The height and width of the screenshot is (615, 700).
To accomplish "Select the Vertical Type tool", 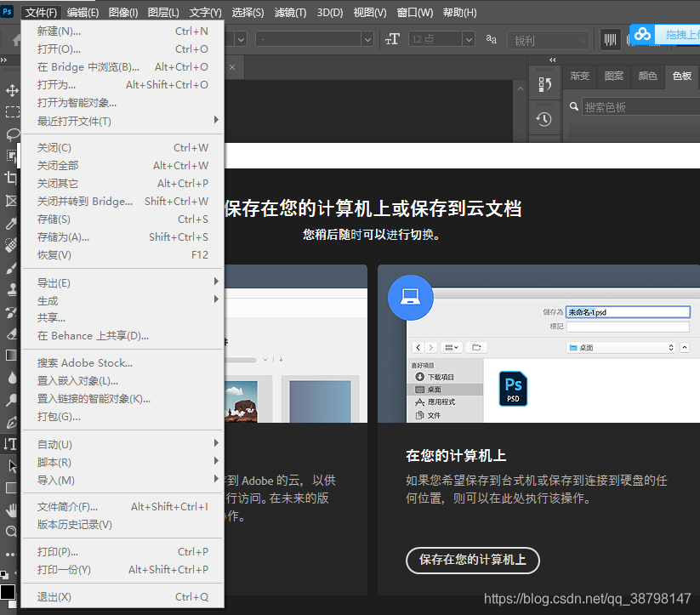I will click(x=10, y=444).
